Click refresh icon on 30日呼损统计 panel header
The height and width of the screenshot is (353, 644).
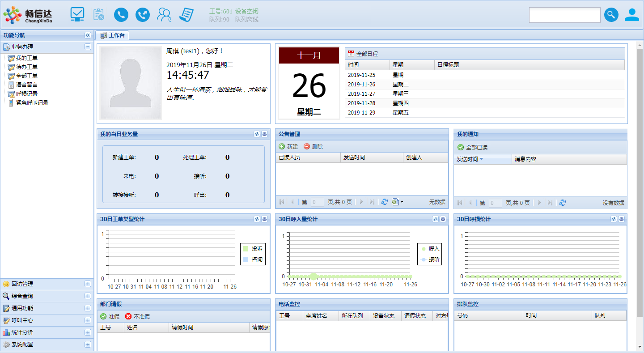(x=614, y=219)
